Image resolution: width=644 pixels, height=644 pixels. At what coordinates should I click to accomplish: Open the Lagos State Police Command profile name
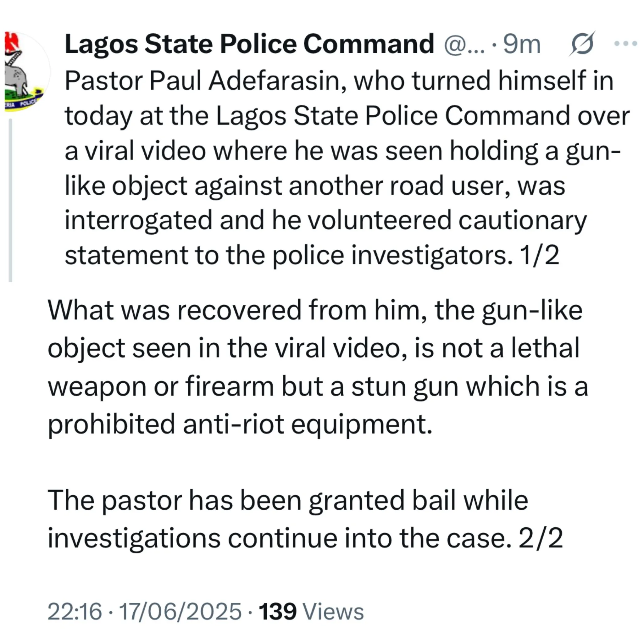(x=249, y=44)
